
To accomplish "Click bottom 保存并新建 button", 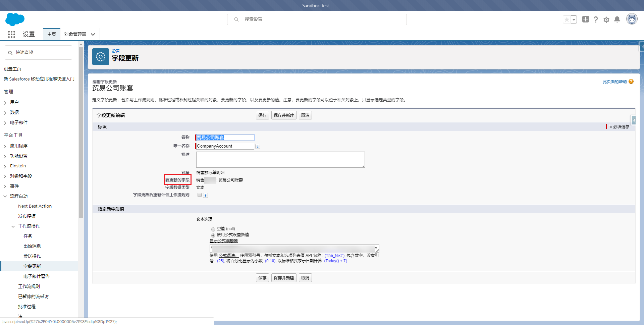I will [x=284, y=278].
